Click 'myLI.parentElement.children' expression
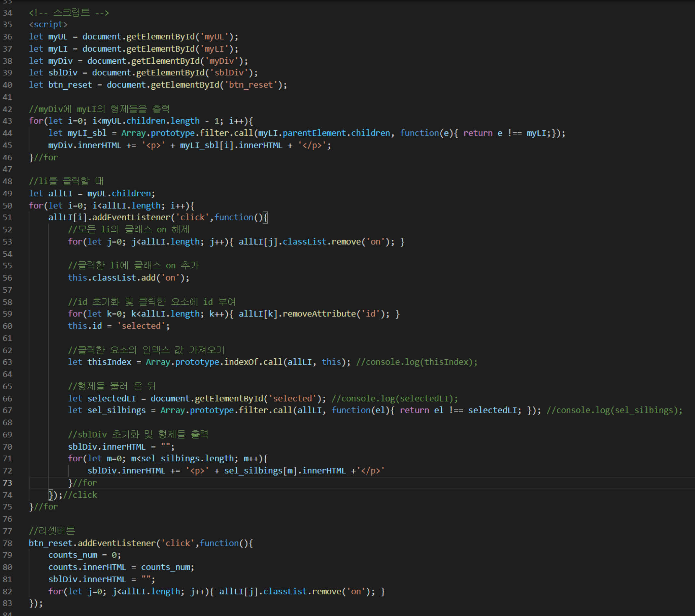This screenshot has height=616, width=695. pos(324,133)
